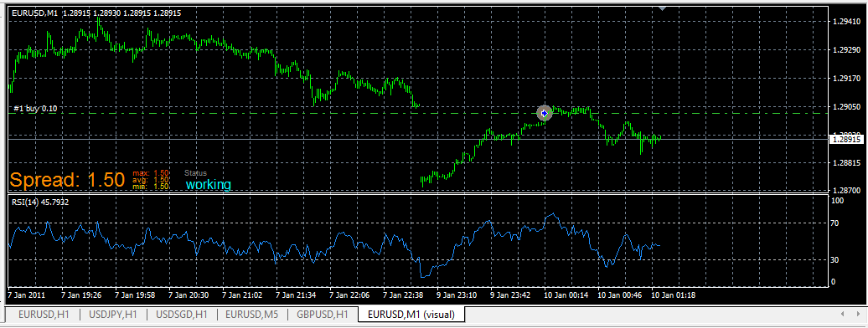The height and width of the screenshot is (328, 868).
Task: Click the 'max: 1.50' spread value
Action: tap(151, 173)
